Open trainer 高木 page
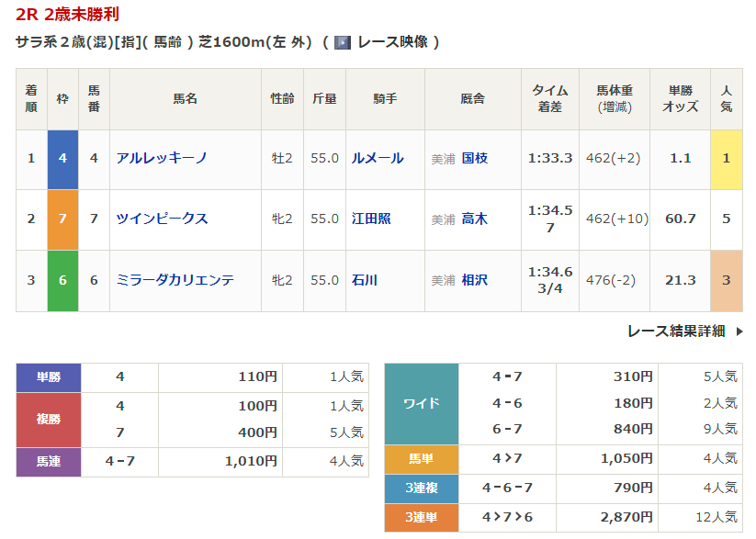 [475, 219]
